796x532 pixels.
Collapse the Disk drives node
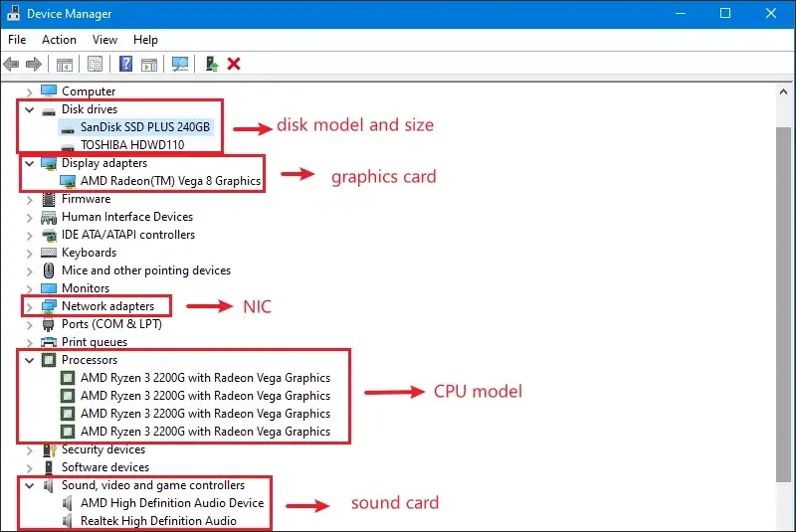30,109
